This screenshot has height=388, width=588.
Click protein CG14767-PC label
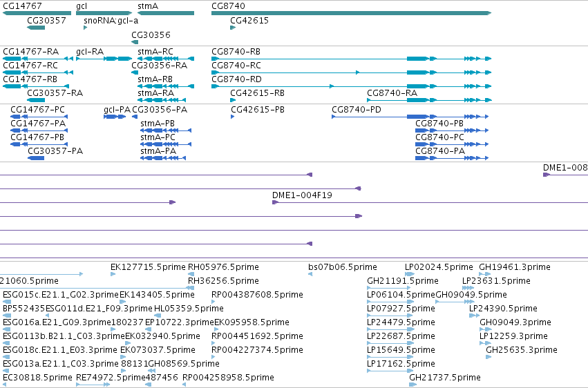(37, 109)
